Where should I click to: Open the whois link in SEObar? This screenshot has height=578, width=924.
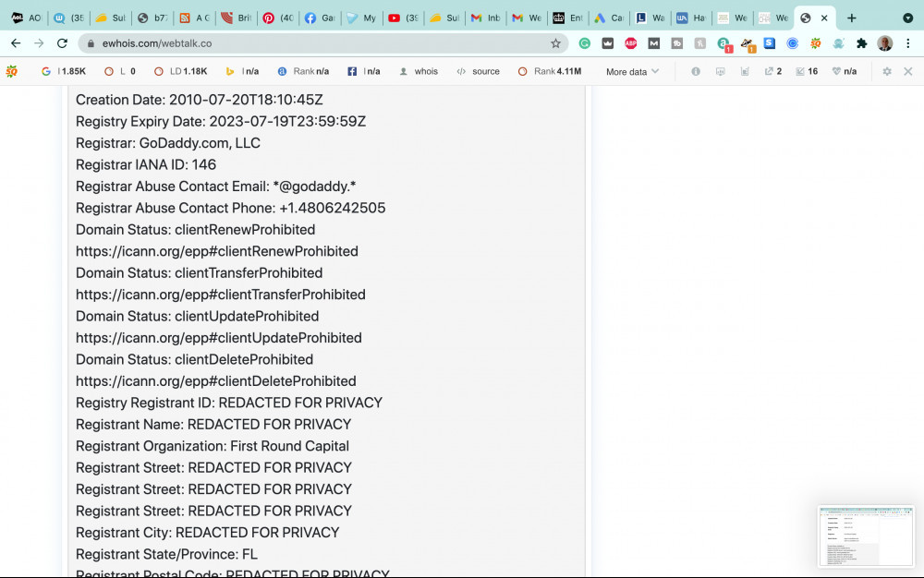(419, 71)
